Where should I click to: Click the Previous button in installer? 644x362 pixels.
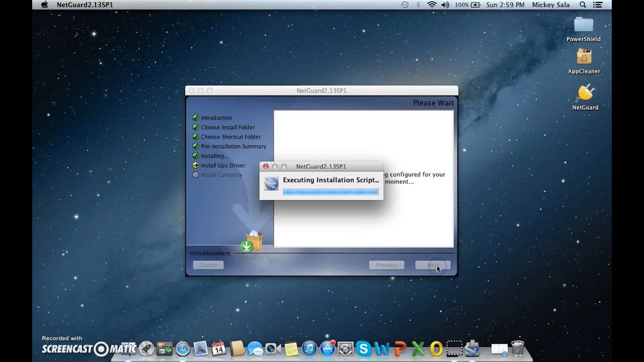(386, 265)
